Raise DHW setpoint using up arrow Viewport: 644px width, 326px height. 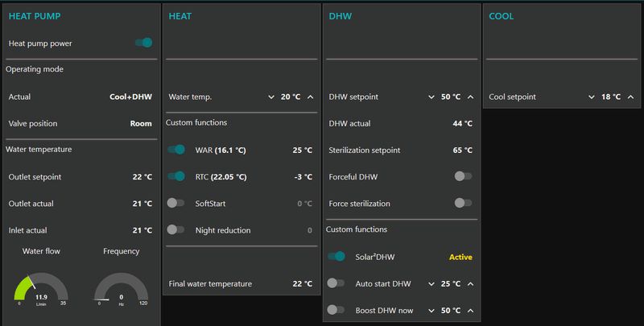pyautogui.click(x=470, y=97)
